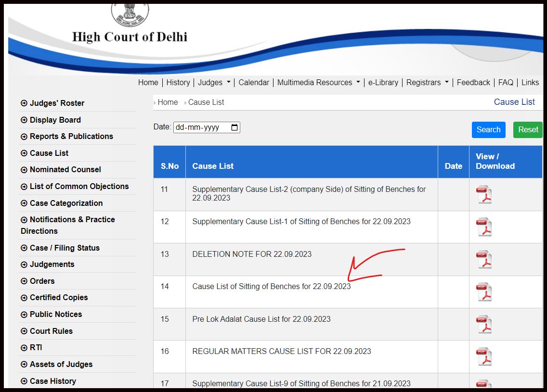Click circle-arrow icon beside Court Rules
Image resolution: width=547 pixels, height=392 pixels.
coord(24,331)
